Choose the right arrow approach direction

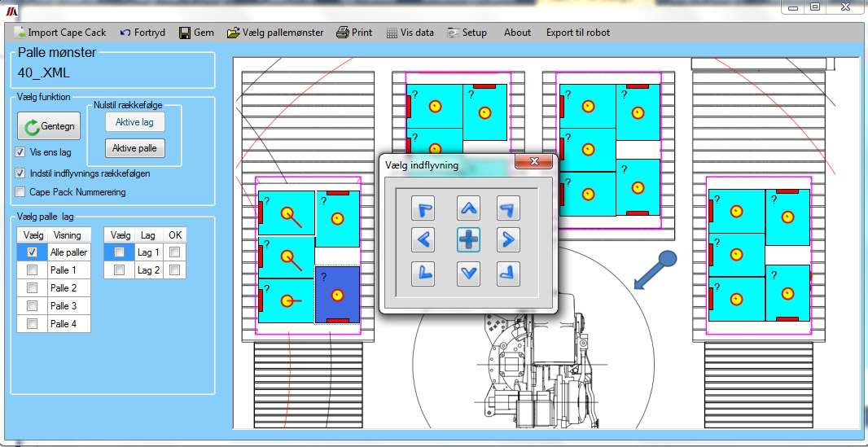coord(508,240)
